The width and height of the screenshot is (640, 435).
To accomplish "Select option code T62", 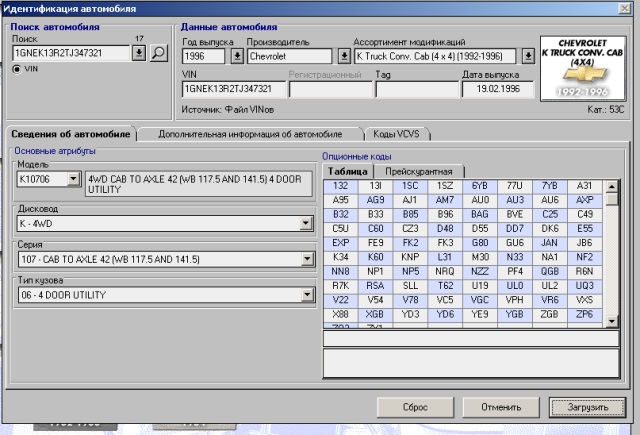I will click(x=445, y=286).
